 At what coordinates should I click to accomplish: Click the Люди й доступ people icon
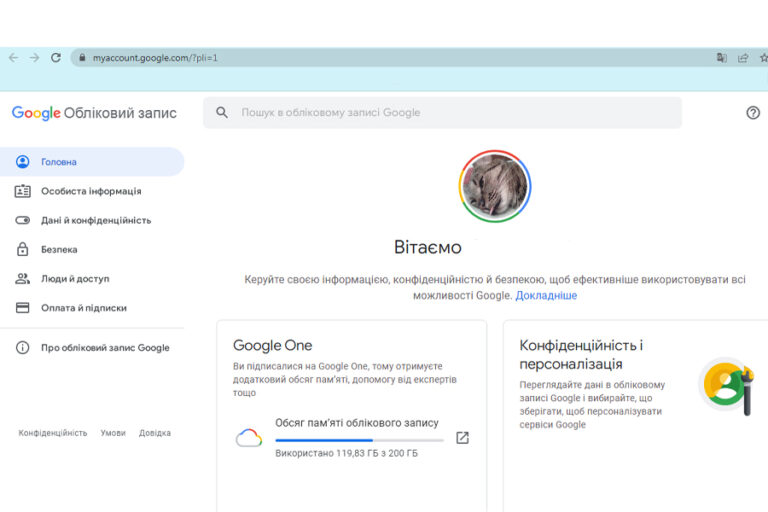tap(23, 279)
